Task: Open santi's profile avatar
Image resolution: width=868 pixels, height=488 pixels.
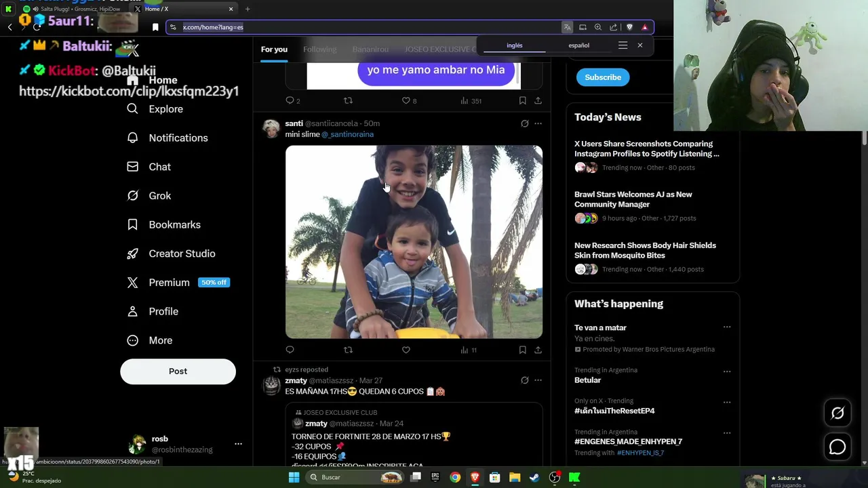Action: [x=271, y=129]
